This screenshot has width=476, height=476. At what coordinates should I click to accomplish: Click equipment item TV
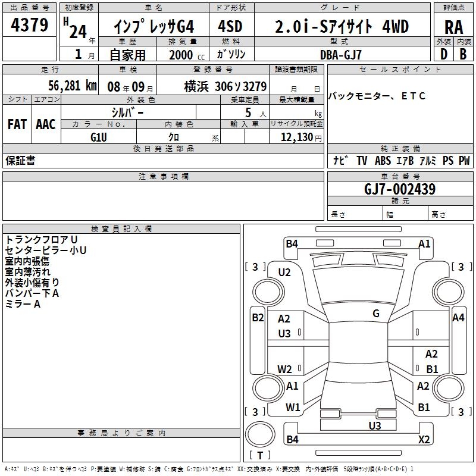tap(362, 160)
